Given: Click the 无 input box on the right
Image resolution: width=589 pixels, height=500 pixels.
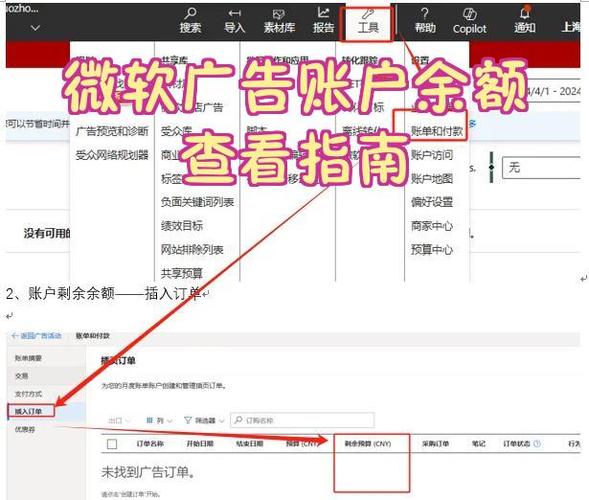Looking at the screenshot, I should point(541,168).
